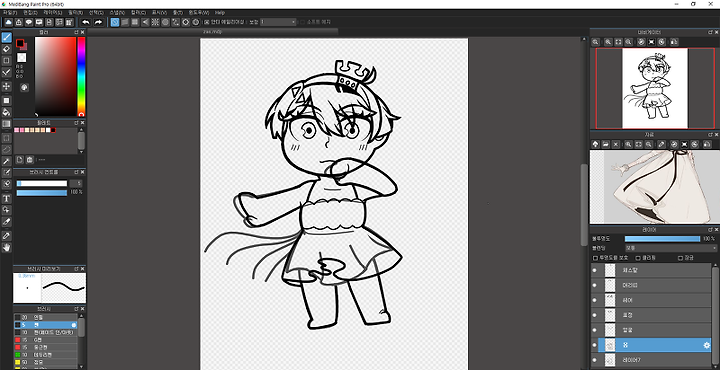Image resolution: width=720 pixels, height=370 pixels.
Task: Fit view icon in Navigator panel
Action: pos(619,42)
